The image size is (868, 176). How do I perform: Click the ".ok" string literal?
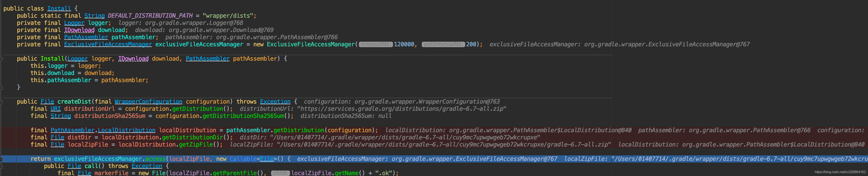tap(384, 173)
